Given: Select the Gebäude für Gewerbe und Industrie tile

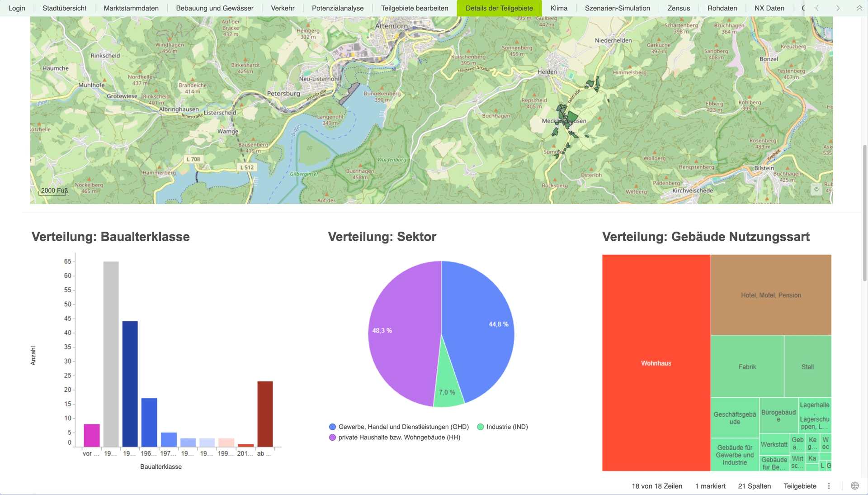Looking at the screenshot, I should pyautogui.click(x=735, y=455).
